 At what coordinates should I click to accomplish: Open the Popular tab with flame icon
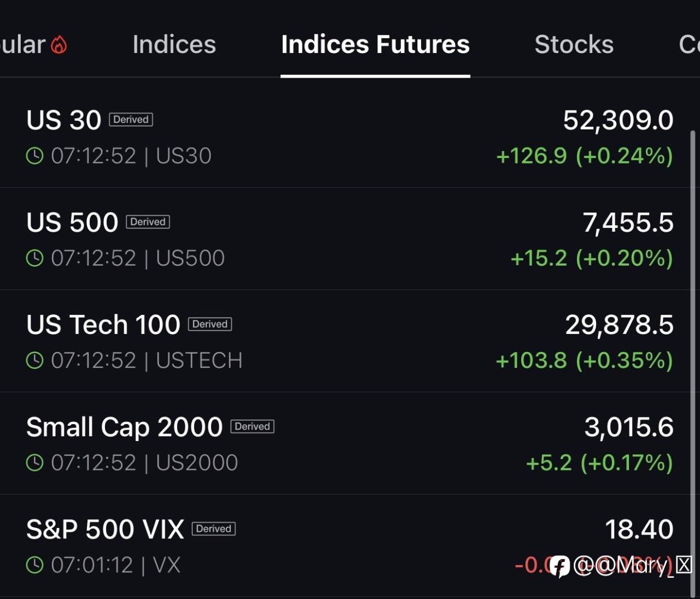click(x=33, y=45)
